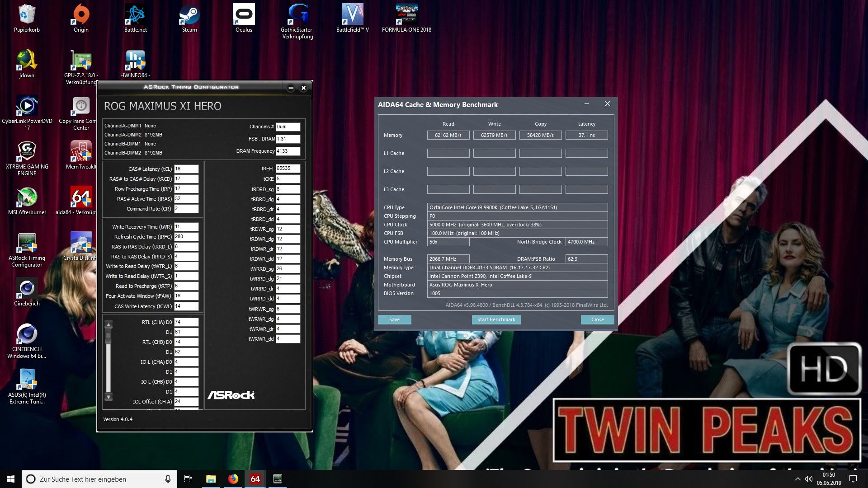This screenshot has width=868, height=488.
Task: Open CINEBENCH Windows 64 Bit icon
Action: click(27, 341)
